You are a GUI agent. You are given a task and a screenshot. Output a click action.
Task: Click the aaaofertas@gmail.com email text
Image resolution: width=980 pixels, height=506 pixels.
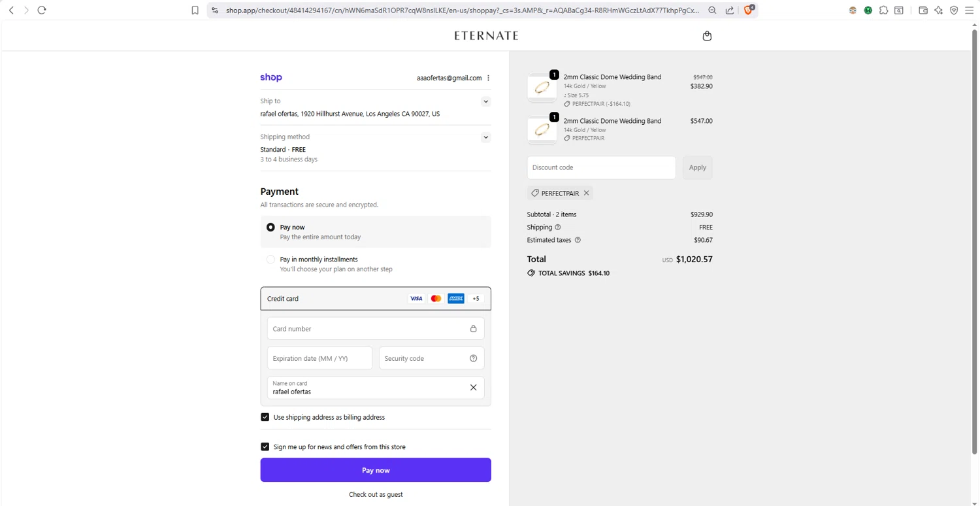pyautogui.click(x=449, y=78)
